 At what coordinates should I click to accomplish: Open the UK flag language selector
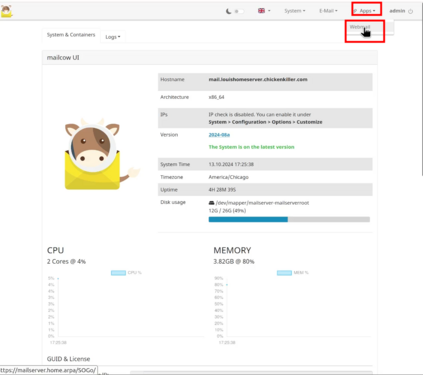(264, 11)
